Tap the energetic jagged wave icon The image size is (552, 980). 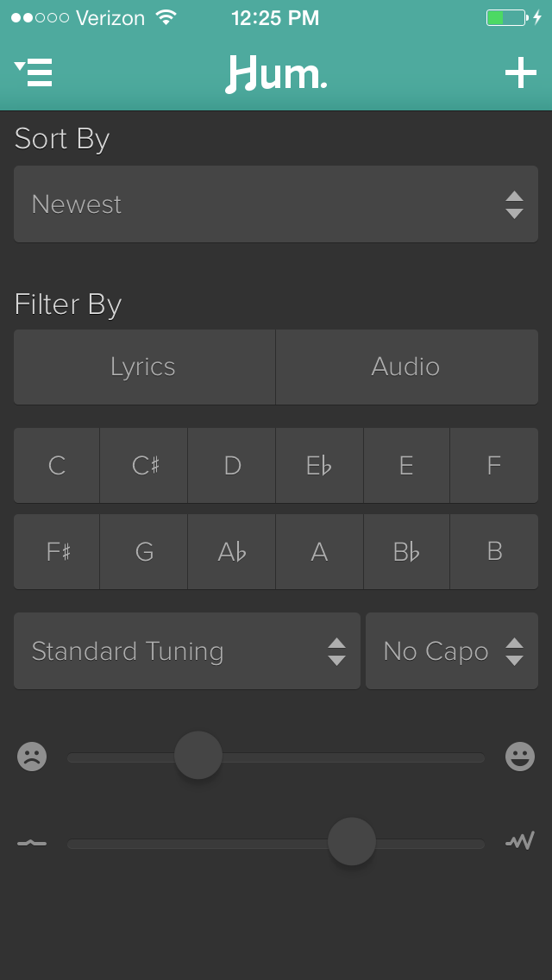520,840
